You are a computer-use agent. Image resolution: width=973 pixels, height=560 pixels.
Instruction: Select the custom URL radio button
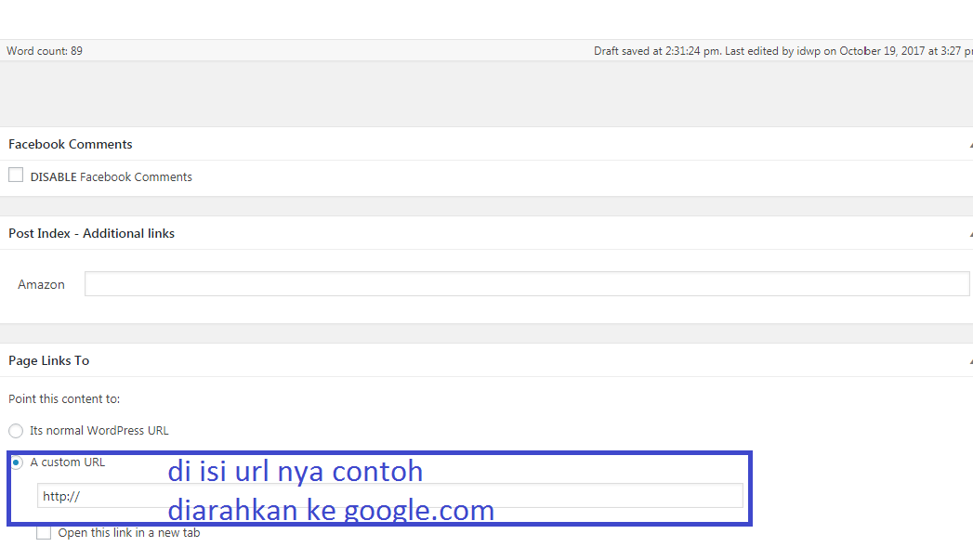pyautogui.click(x=16, y=462)
